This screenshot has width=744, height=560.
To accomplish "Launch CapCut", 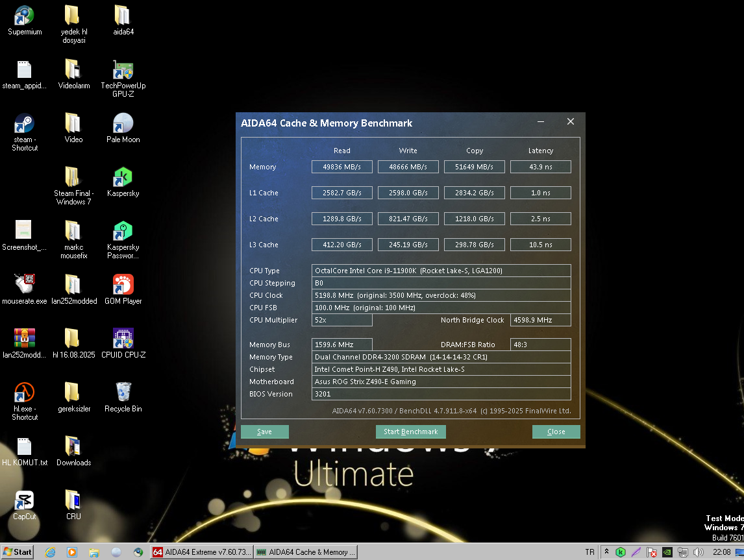I will point(25,505).
